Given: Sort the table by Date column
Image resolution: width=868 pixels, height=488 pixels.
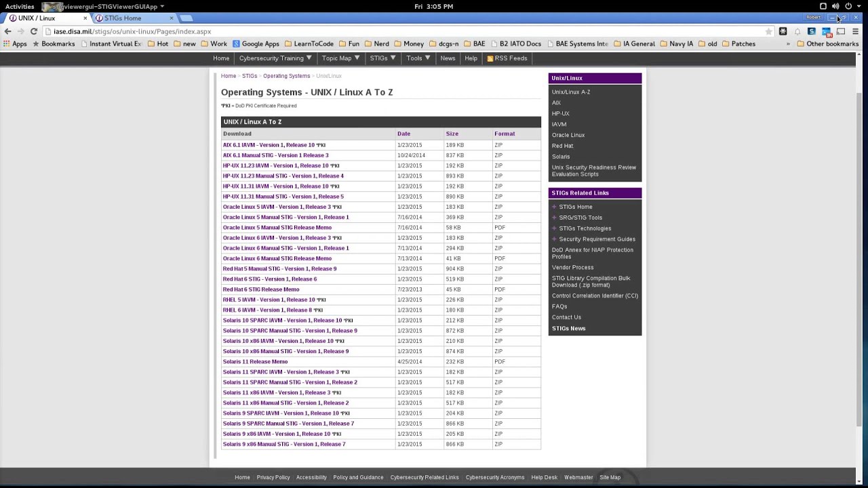Looking at the screenshot, I should point(403,134).
